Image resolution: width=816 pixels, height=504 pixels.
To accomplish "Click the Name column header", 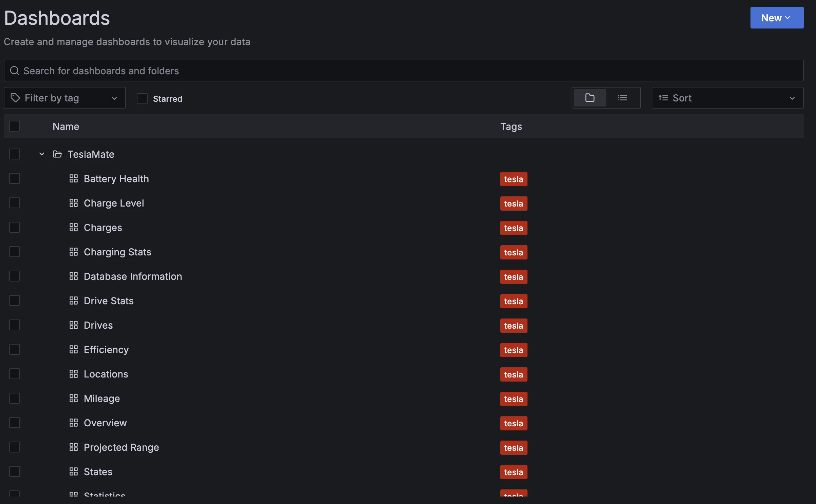I will (x=66, y=126).
